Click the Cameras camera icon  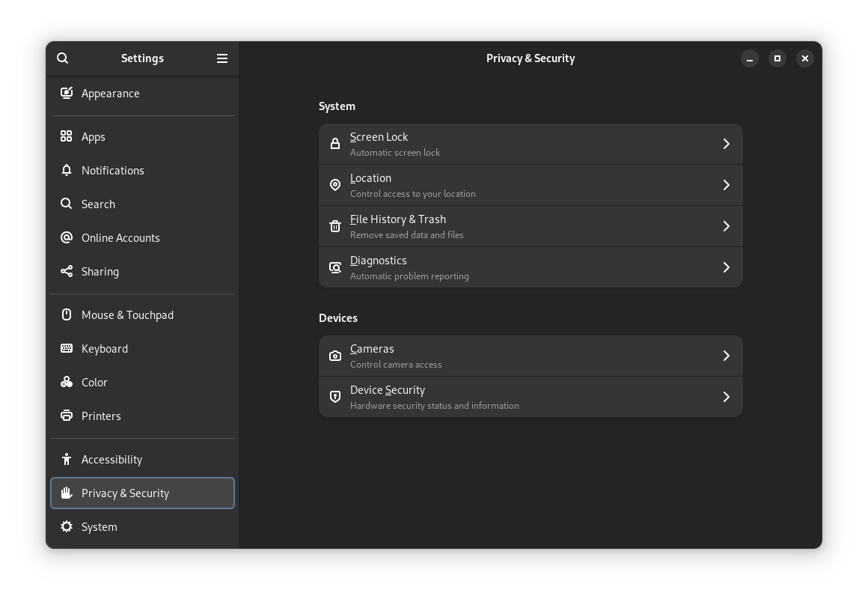(334, 355)
